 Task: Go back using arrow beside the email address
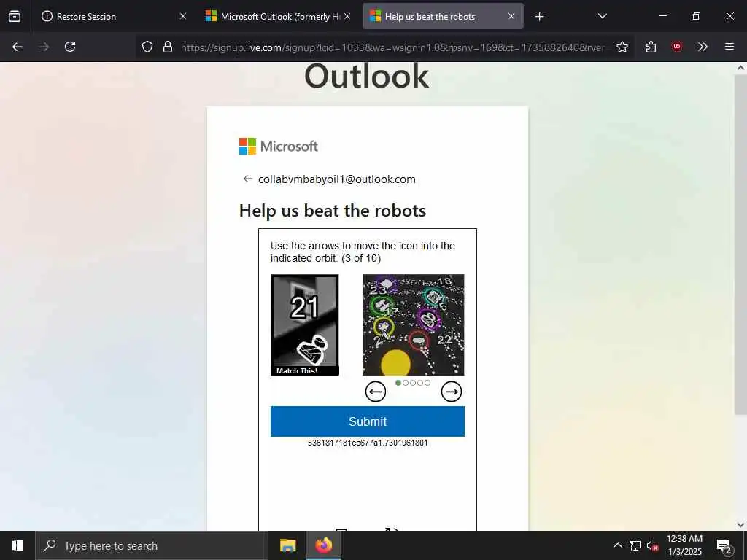(247, 179)
